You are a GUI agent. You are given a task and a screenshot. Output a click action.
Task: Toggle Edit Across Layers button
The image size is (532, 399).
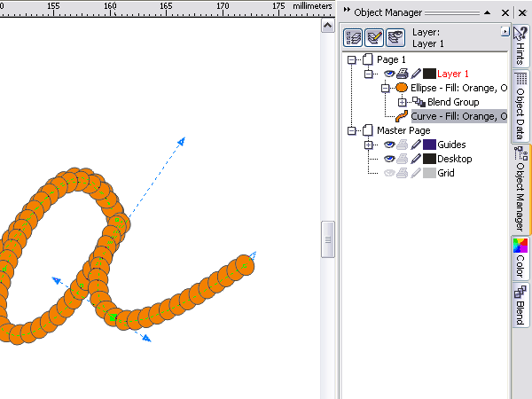coord(374,37)
